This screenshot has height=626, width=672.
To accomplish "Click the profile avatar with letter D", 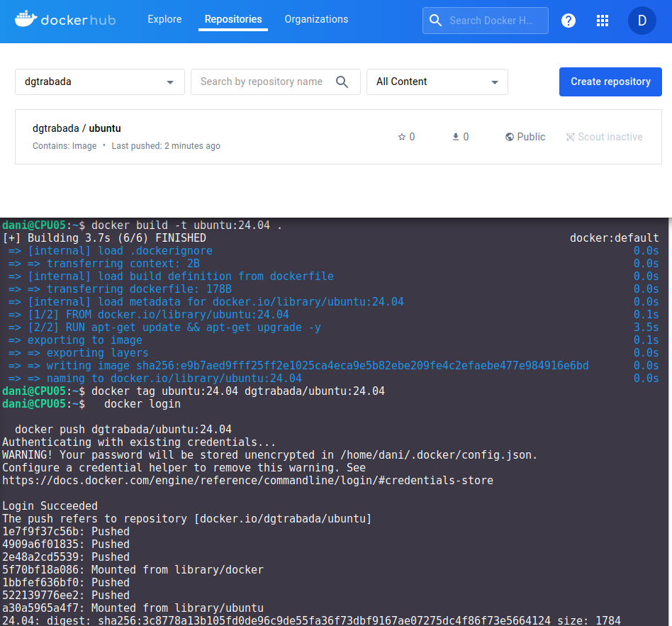I will [642, 21].
